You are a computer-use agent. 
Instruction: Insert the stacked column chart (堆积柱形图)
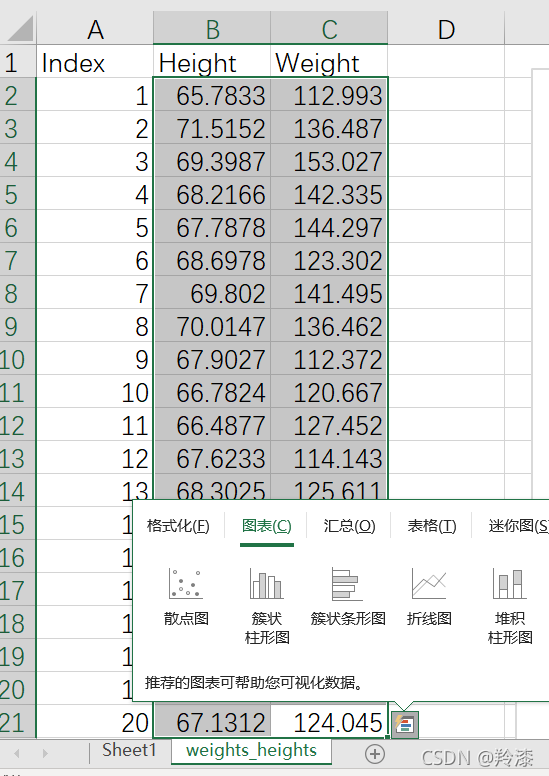tap(510, 606)
